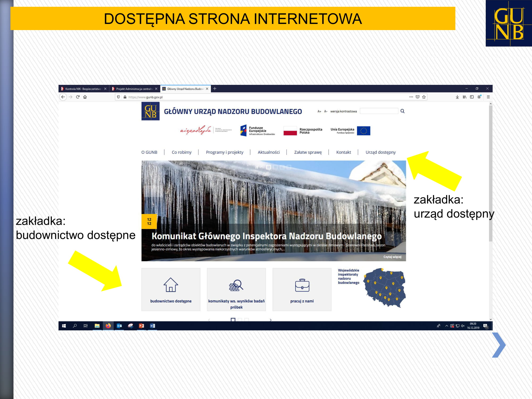The height and width of the screenshot is (399, 532).
Task: Open Task View on the taskbar
Action: click(86, 326)
